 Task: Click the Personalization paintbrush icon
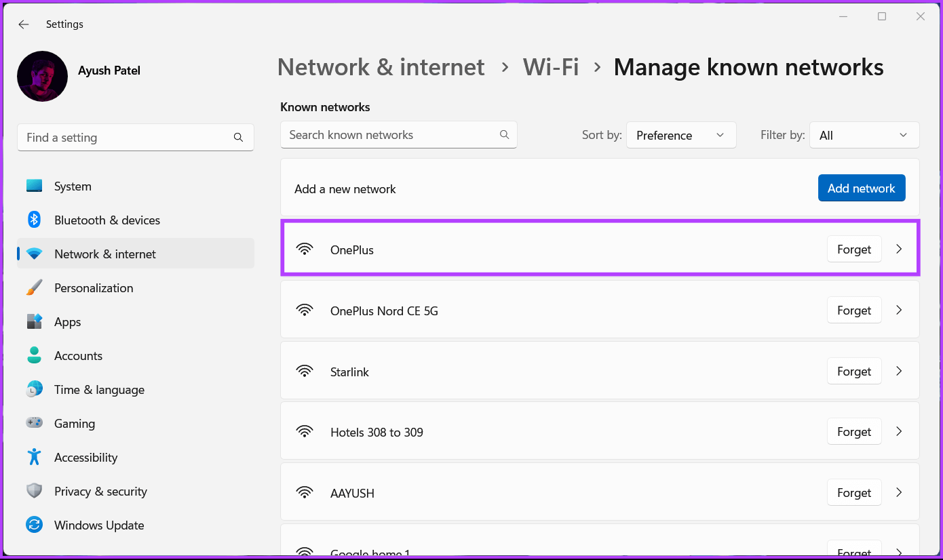pyautogui.click(x=34, y=287)
